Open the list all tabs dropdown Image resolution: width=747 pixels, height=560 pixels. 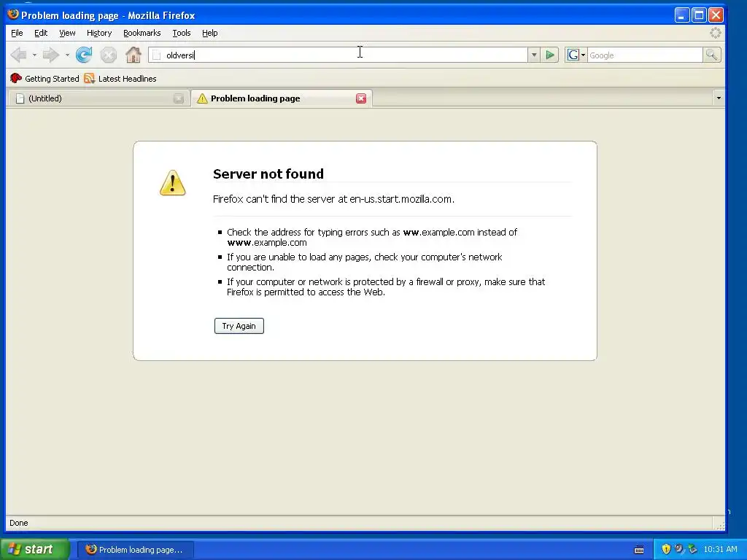[719, 98]
